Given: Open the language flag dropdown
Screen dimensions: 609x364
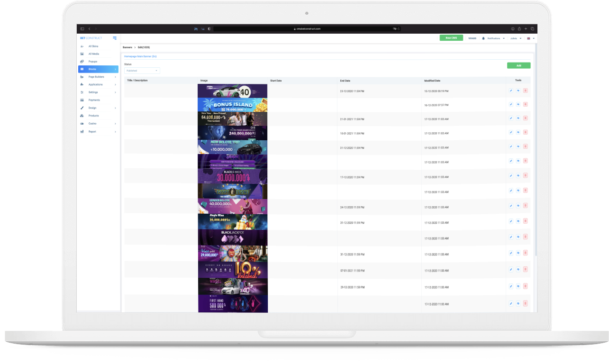Looking at the screenshot, I should (530, 38).
